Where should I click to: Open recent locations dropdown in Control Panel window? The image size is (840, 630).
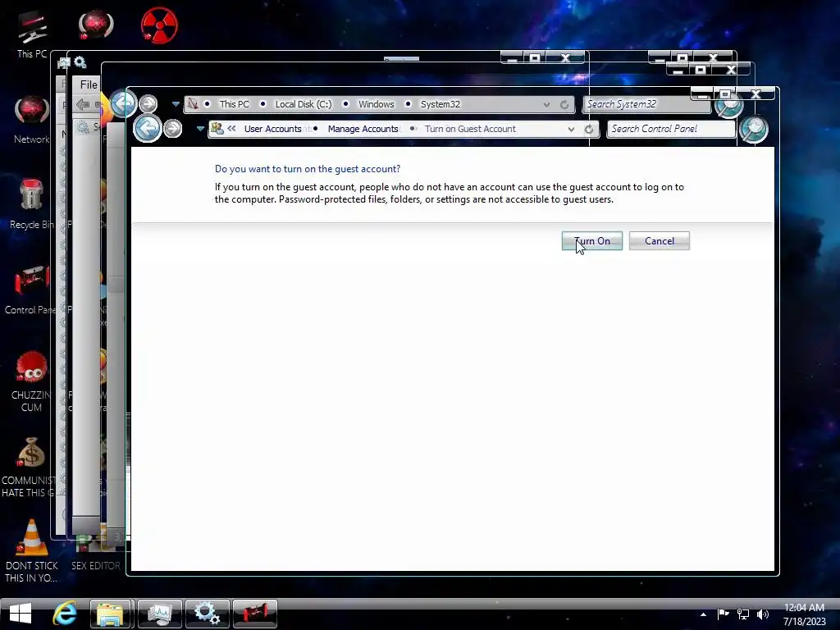[200, 129]
